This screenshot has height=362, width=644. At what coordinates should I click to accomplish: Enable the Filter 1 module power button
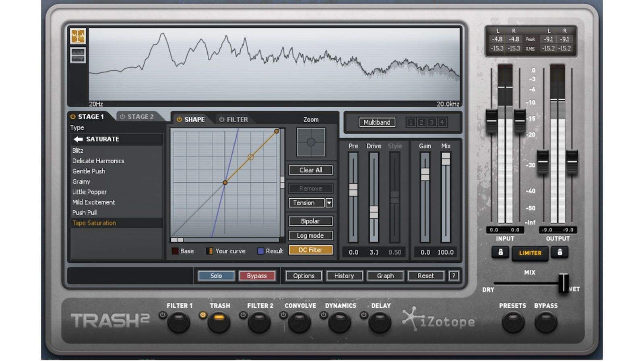pos(163,315)
